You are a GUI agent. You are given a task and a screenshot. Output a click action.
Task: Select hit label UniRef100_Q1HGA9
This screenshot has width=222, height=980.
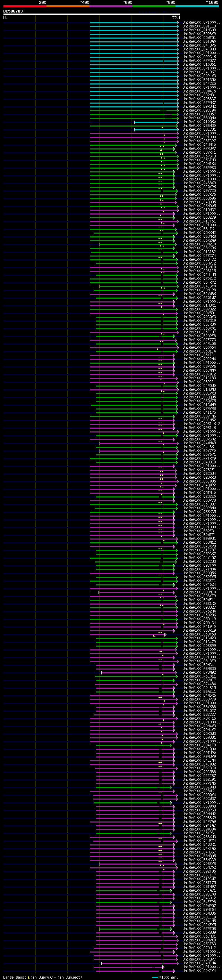pyautogui.click(x=199, y=30)
